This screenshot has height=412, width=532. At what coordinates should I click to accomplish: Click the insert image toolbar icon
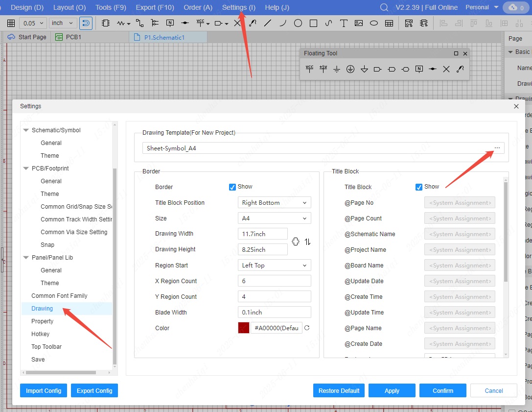point(359,23)
